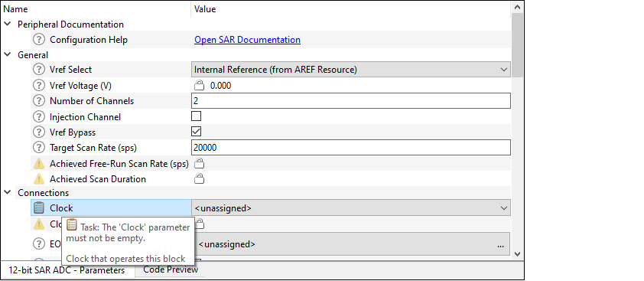
Task: Collapse the Peripheral Documentation section
Action: click(8, 25)
